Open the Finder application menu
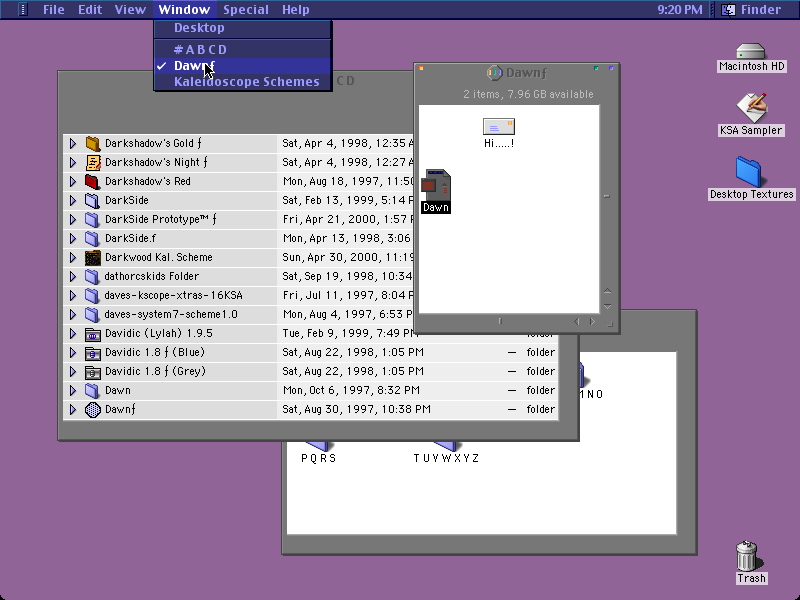Screen dimensions: 800x600 click(x=754, y=9)
